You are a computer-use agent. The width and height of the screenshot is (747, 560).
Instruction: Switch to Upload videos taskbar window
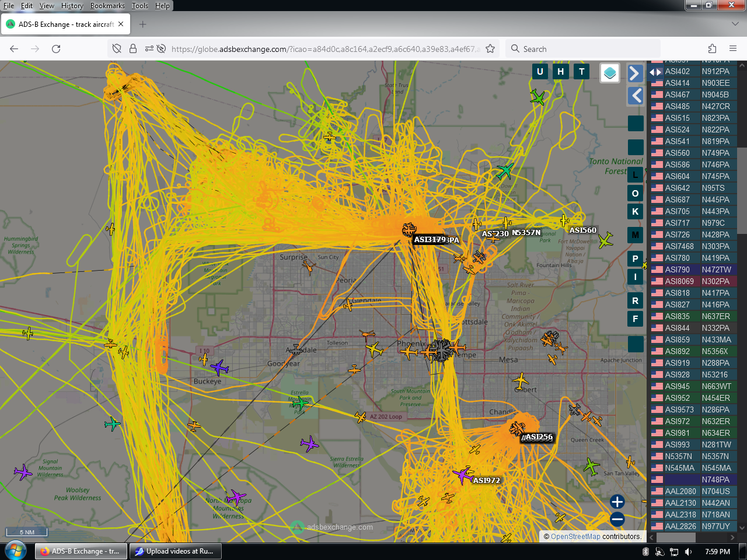pos(175,551)
